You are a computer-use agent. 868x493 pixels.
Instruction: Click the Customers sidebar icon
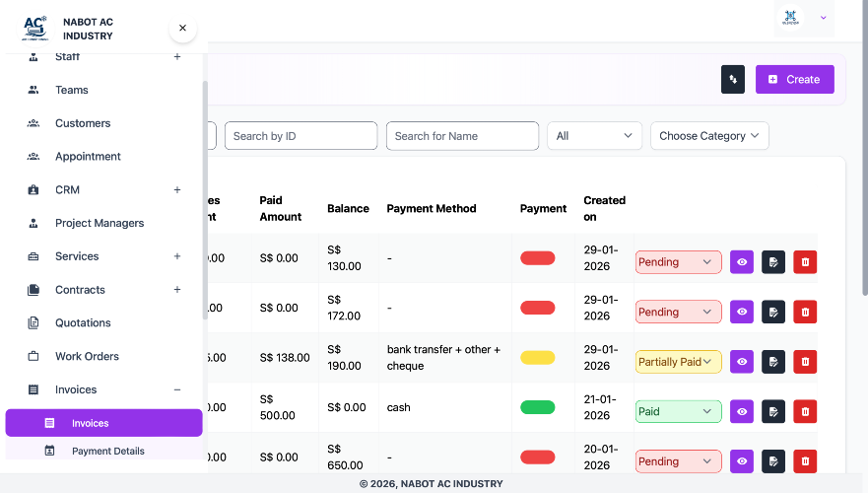point(33,123)
